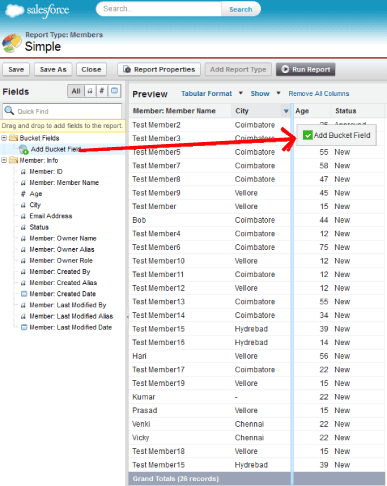Click the Member: Info folder icon
This screenshot has height=486, width=387.
pyautogui.click(x=13, y=160)
